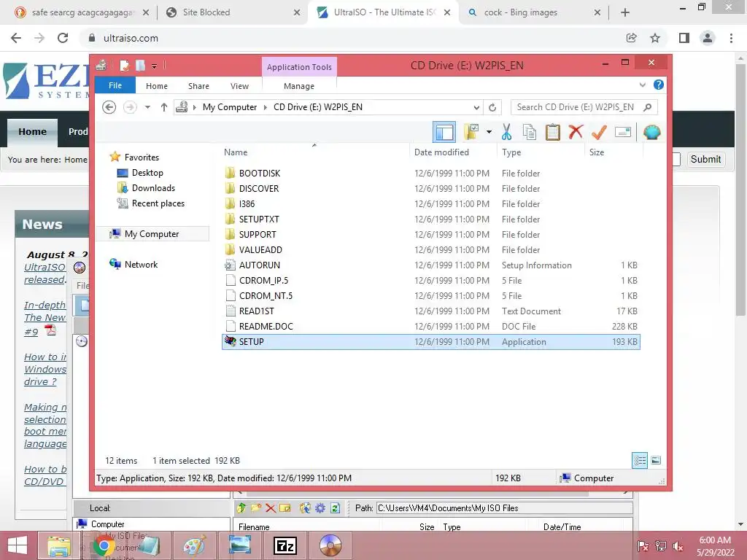Delete with the red X icon in Explorer toolbar
This screenshot has height=560, width=747.
click(x=576, y=132)
